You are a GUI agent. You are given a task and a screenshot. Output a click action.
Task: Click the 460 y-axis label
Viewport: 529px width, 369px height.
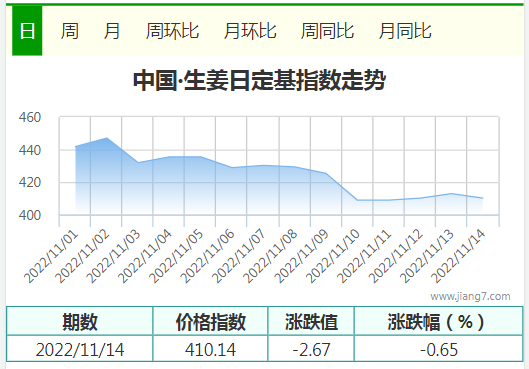pyautogui.click(x=30, y=117)
